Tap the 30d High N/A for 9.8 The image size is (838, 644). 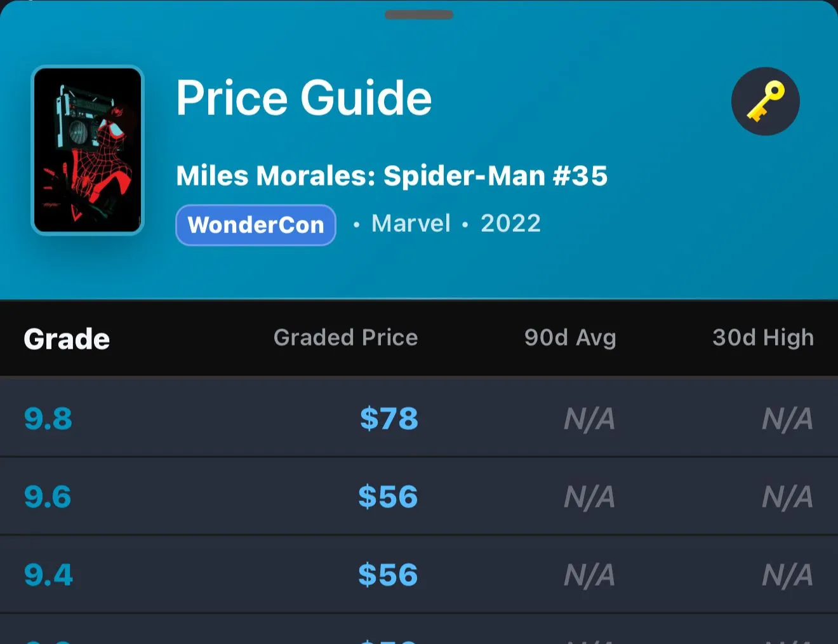coord(788,419)
